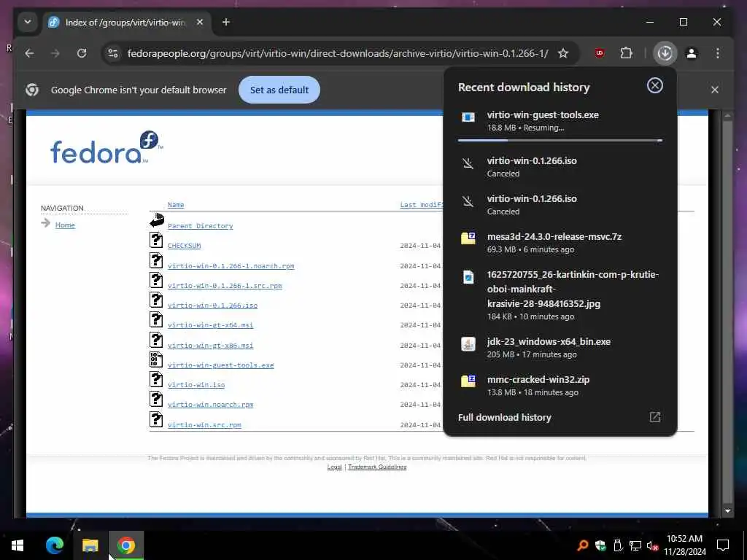Download virtio-win-gt-x64.msi
Image resolution: width=747 pixels, height=560 pixels.
[x=210, y=325]
